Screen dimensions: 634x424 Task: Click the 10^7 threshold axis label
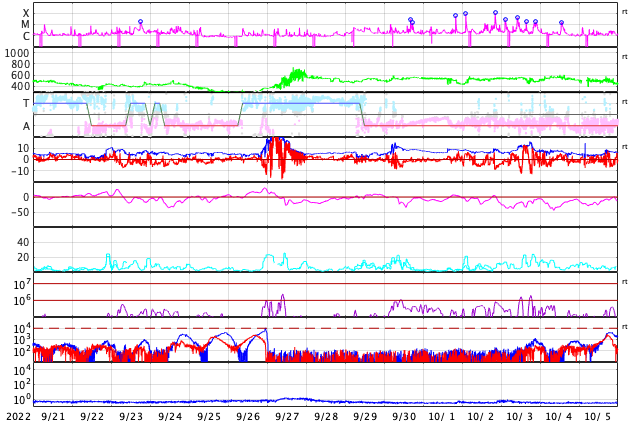[x=22, y=285]
